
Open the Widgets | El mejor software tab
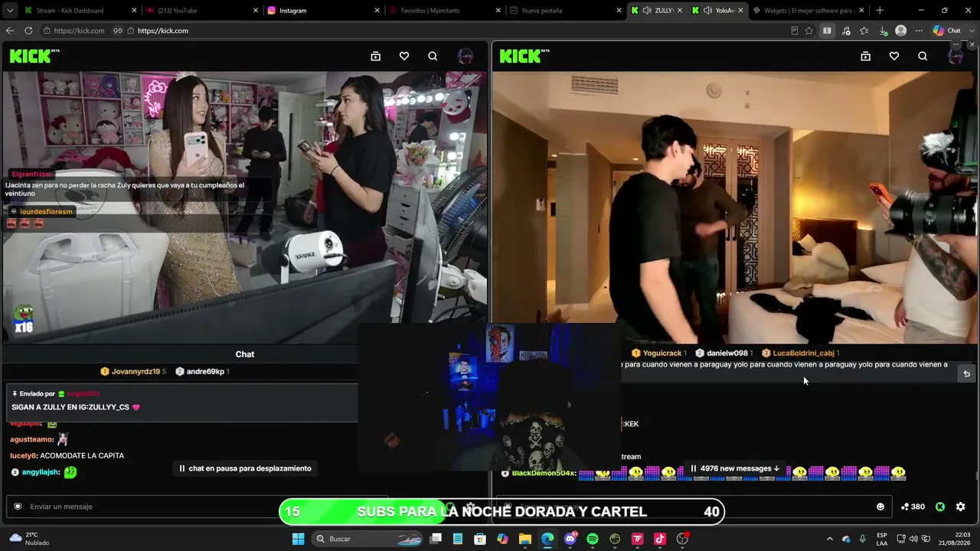click(x=808, y=11)
